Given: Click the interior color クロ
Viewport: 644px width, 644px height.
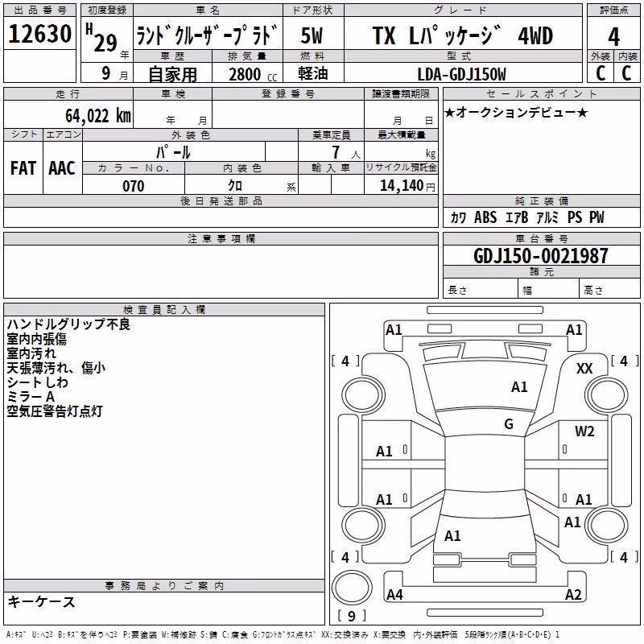Looking at the screenshot, I should click(235, 186).
